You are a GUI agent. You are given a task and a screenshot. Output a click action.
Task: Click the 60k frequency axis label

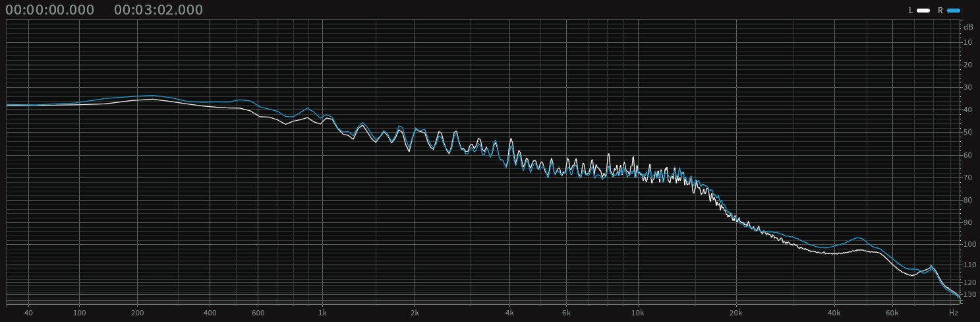click(892, 311)
